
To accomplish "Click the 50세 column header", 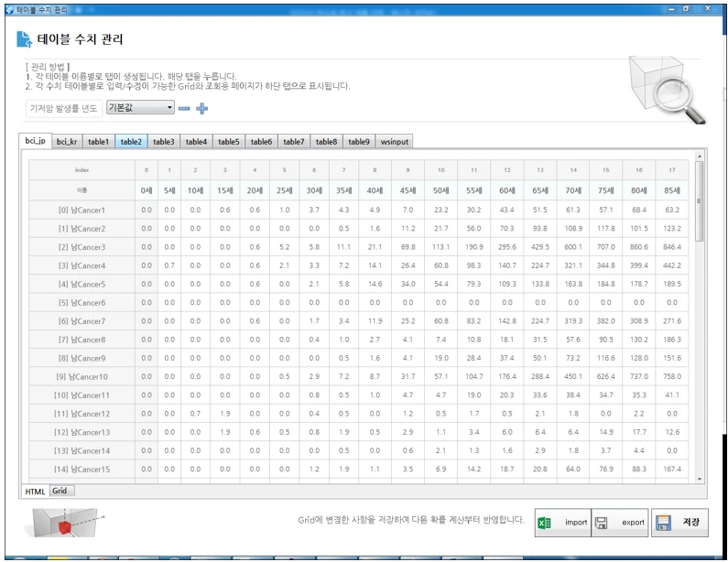I will pos(440,190).
